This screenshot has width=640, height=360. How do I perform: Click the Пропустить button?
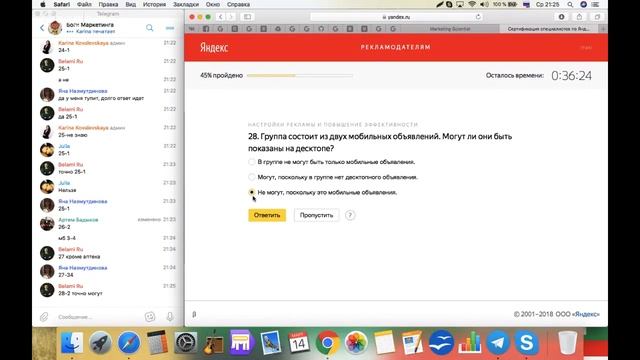[x=316, y=215]
